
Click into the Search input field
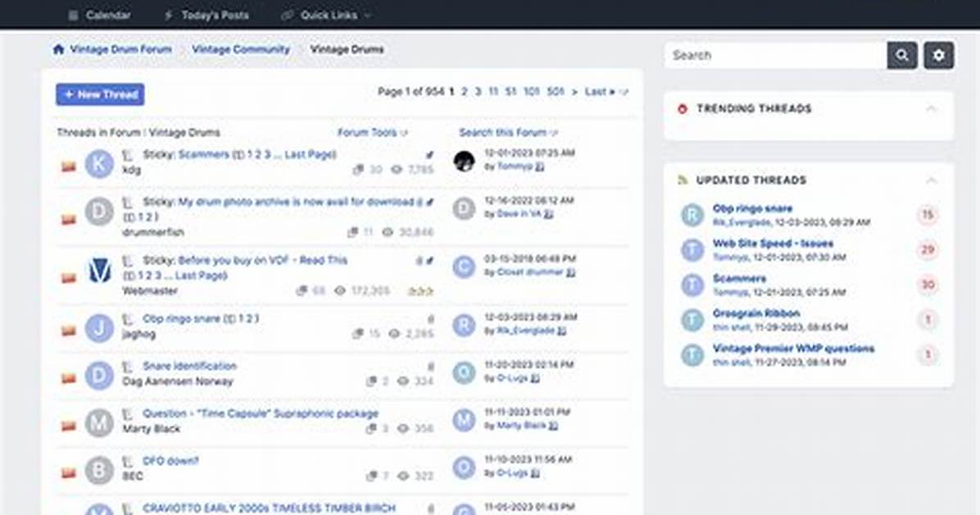(x=776, y=55)
